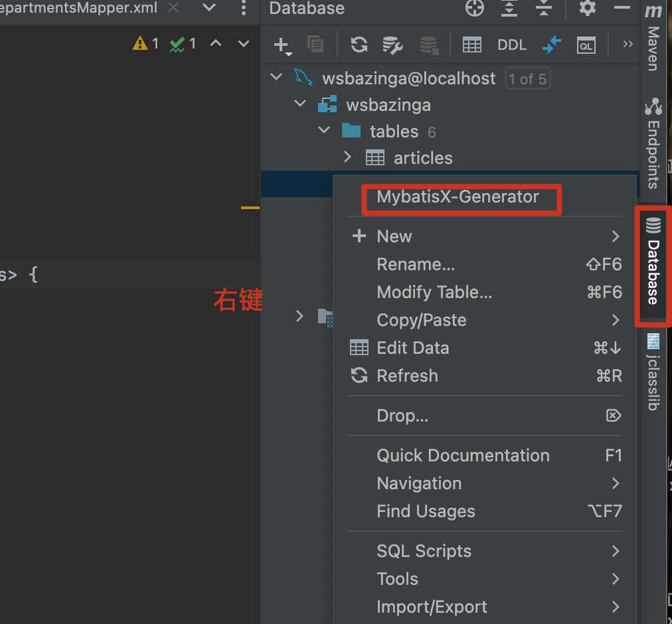The image size is (672, 624).
Task: Collapse the wsbazinga schema node
Action: tap(300, 104)
